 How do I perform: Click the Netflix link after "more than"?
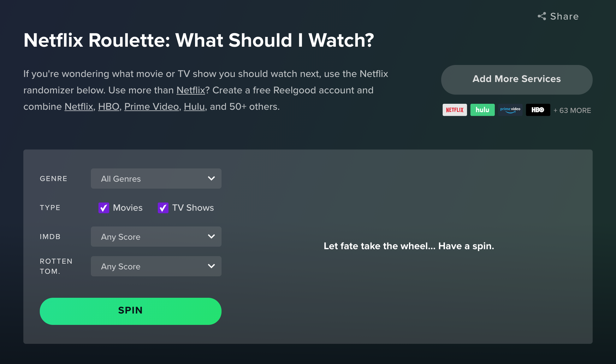click(x=191, y=90)
